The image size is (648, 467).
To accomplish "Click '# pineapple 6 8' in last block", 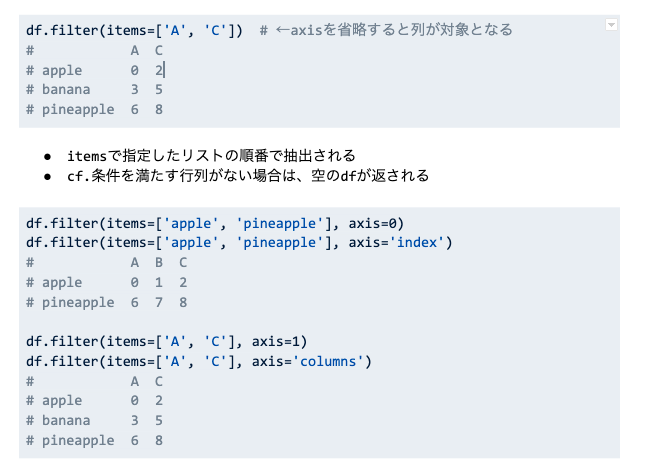I will (x=94, y=440).
